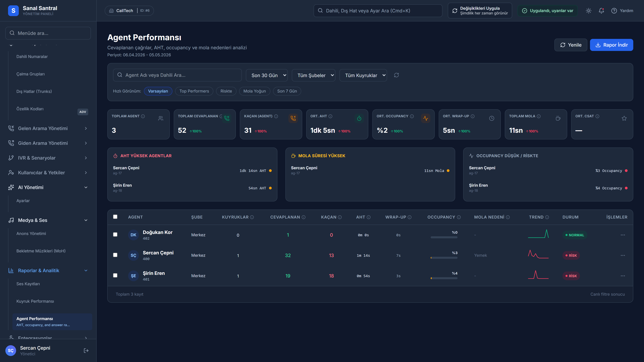Click info icon in TREND column header
This screenshot has width=644, height=362.
click(547, 217)
